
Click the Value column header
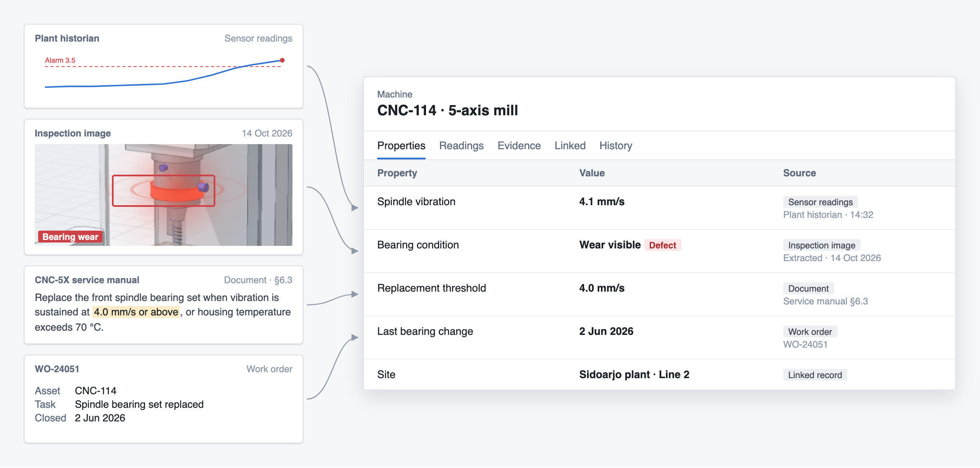[592, 173]
